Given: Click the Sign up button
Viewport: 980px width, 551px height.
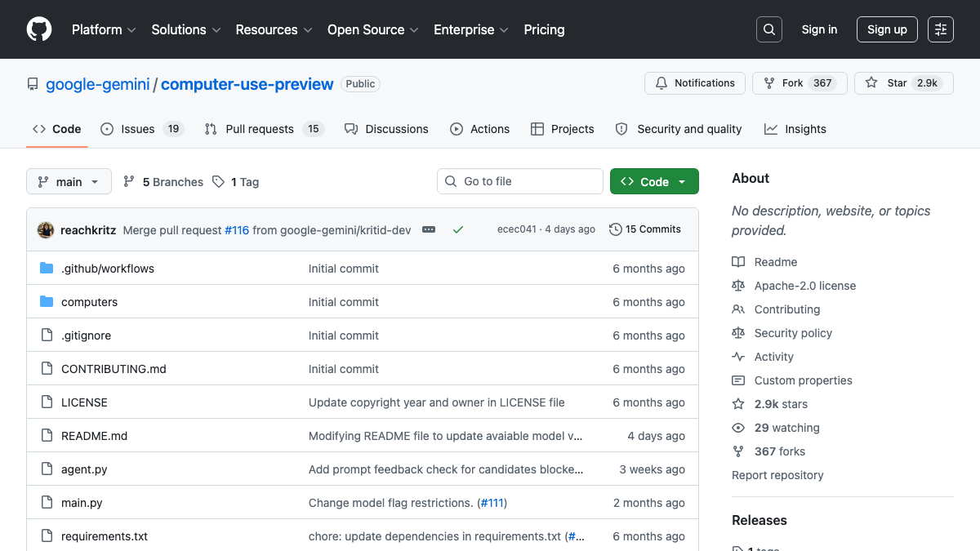Looking at the screenshot, I should [887, 29].
